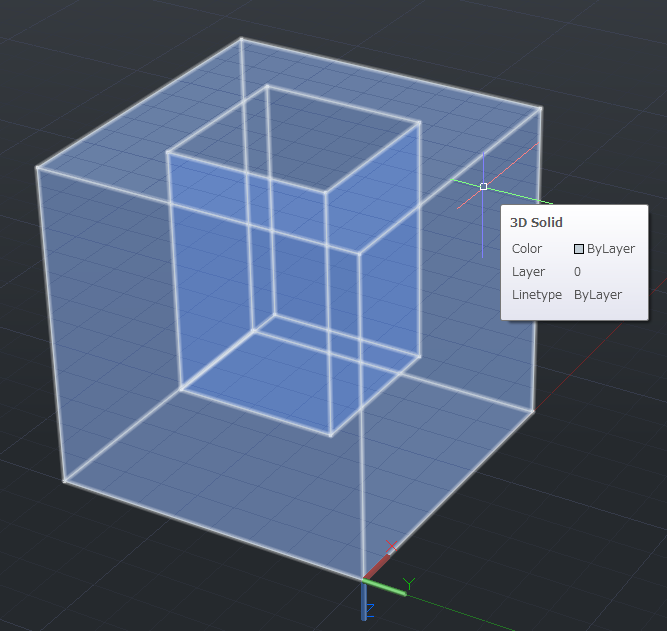Click the UCS icon Z axis label

coord(370,611)
